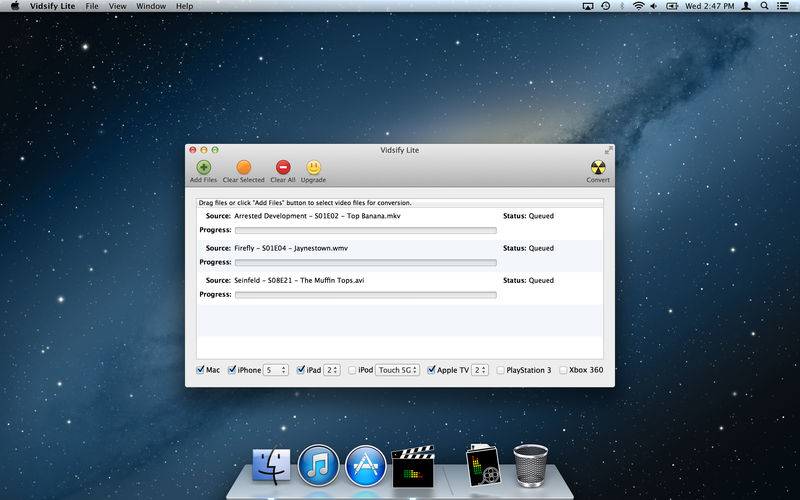Open the Trash in the Dock
Viewport: 800px width, 500px height.
[x=531, y=465]
